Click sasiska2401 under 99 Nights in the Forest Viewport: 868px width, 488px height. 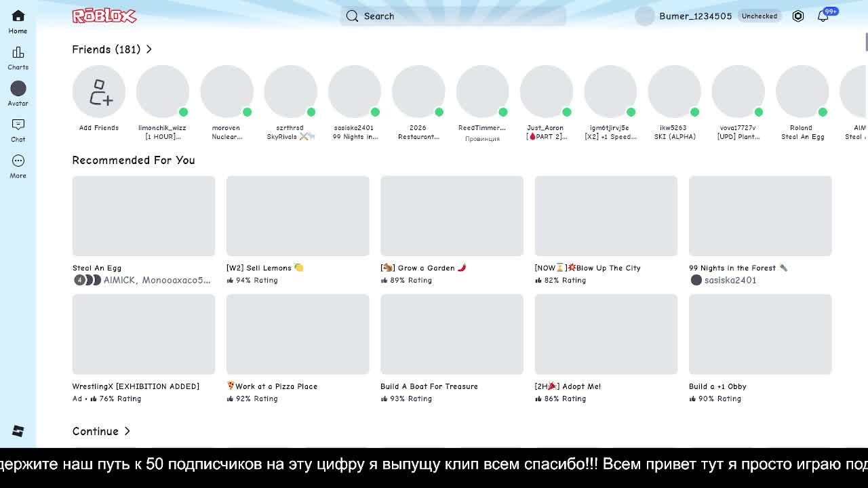(x=723, y=280)
